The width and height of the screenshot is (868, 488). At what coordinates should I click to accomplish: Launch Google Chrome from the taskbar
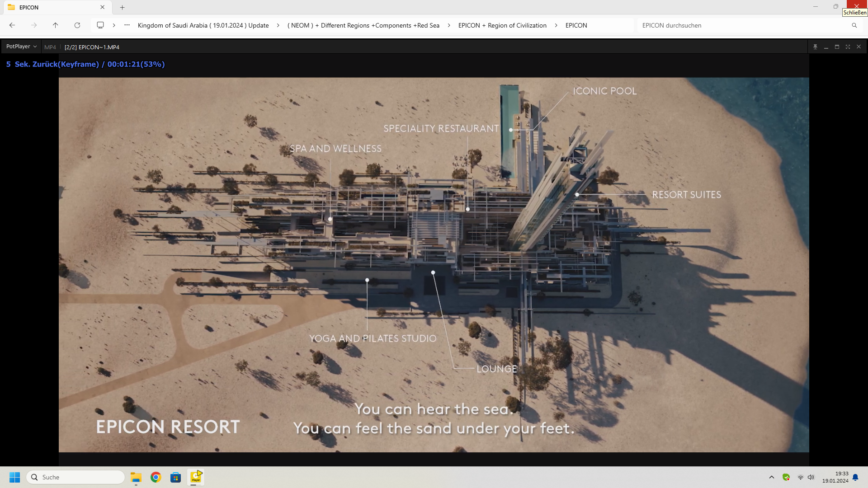pyautogui.click(x=156, y=477)
